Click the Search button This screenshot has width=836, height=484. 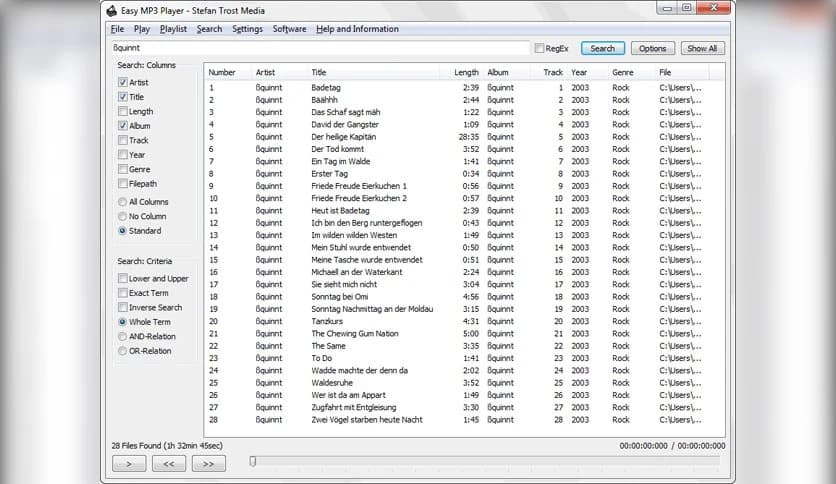(x=602, y=49)
